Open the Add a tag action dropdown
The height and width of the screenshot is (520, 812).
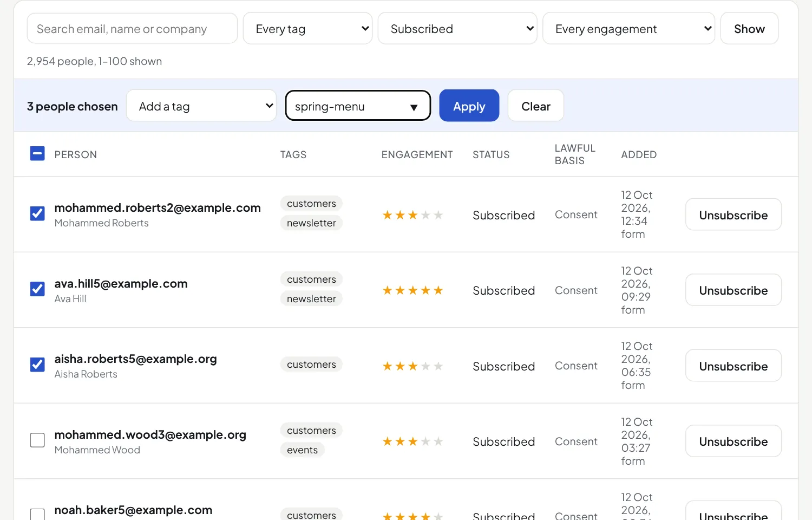tap(201, 106)
